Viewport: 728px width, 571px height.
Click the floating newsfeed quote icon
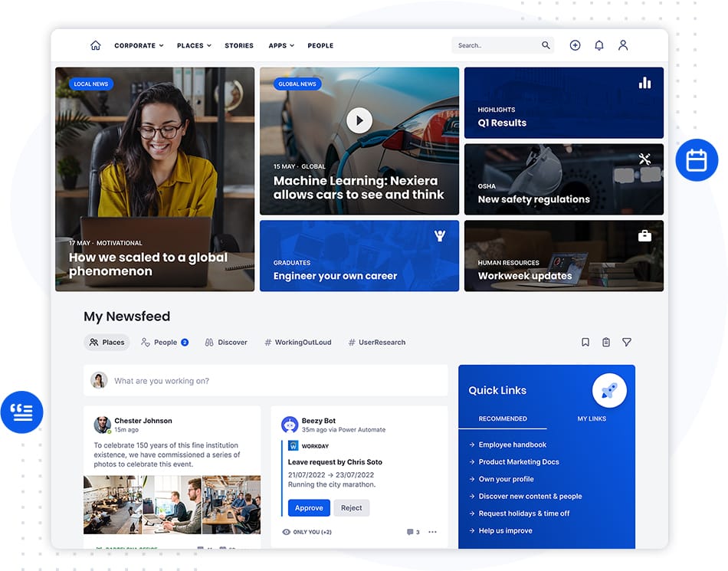[21, 412]
